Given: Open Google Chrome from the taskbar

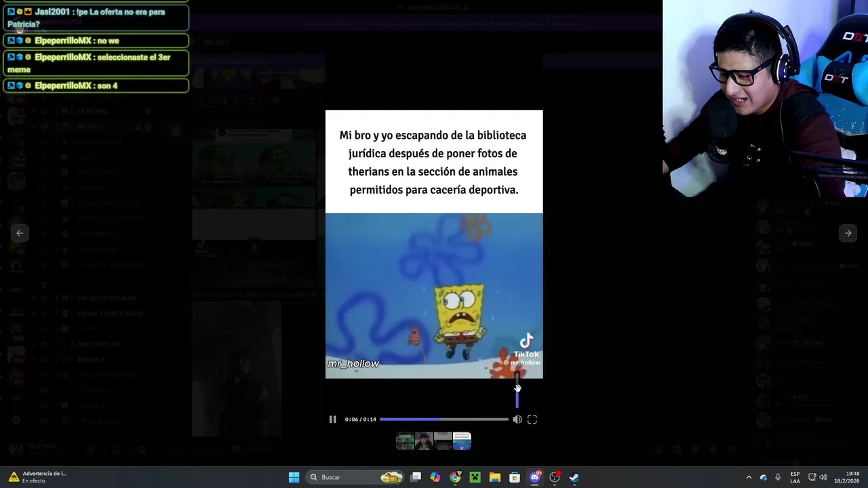Looking at the screenshot, I should click(455, 477).
